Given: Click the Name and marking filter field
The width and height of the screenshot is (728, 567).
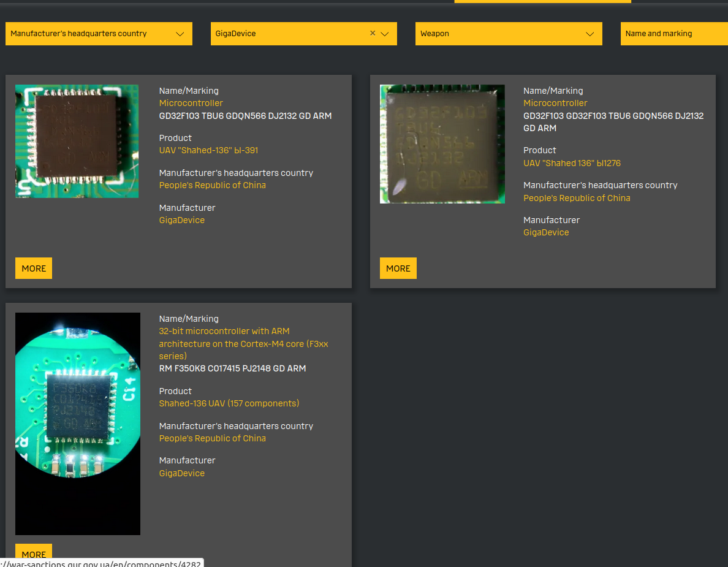Looking at the screenshot, I should [x=674, y=34].
